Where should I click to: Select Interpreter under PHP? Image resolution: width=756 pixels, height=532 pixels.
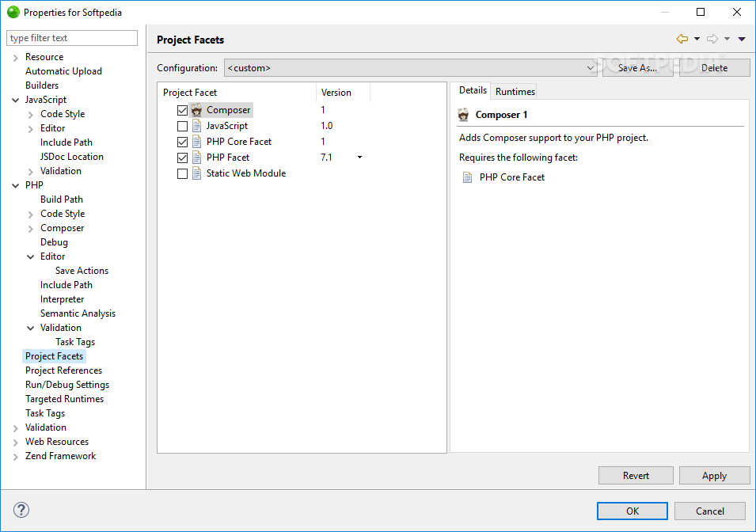coord(63,299)
